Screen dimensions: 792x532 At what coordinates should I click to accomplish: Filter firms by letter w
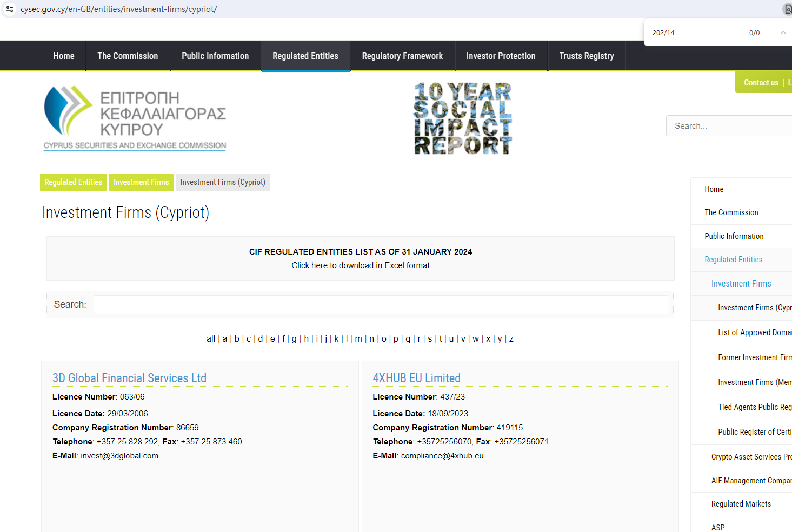point(476,339)
